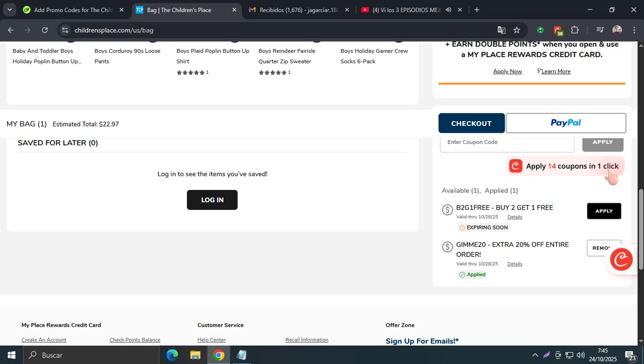
Task: View site information icon in address bar
Action: point(65,30)
